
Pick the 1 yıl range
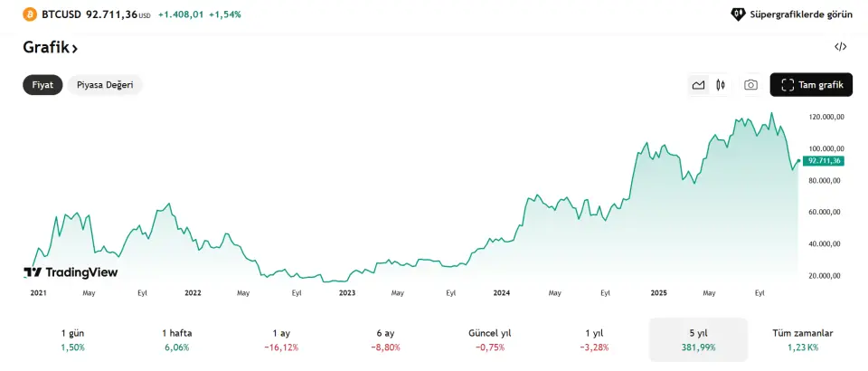(593, 339)
